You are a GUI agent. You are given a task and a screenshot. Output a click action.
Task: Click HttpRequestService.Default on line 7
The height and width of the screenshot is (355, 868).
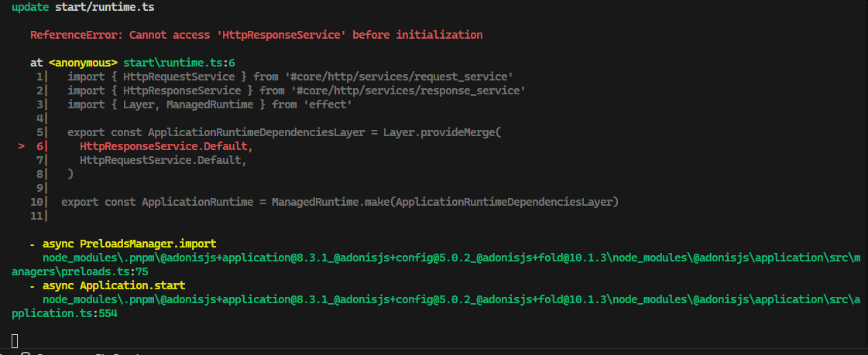[163, 160]
